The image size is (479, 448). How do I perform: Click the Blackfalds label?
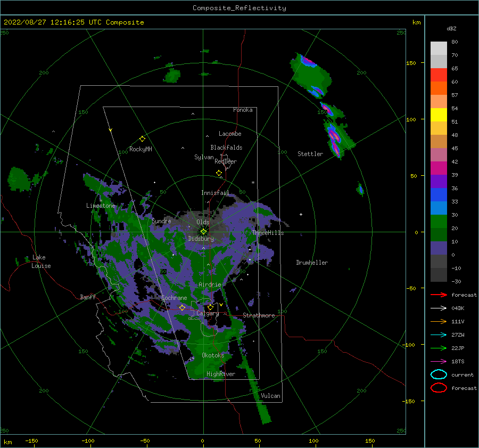coord(226,148)
